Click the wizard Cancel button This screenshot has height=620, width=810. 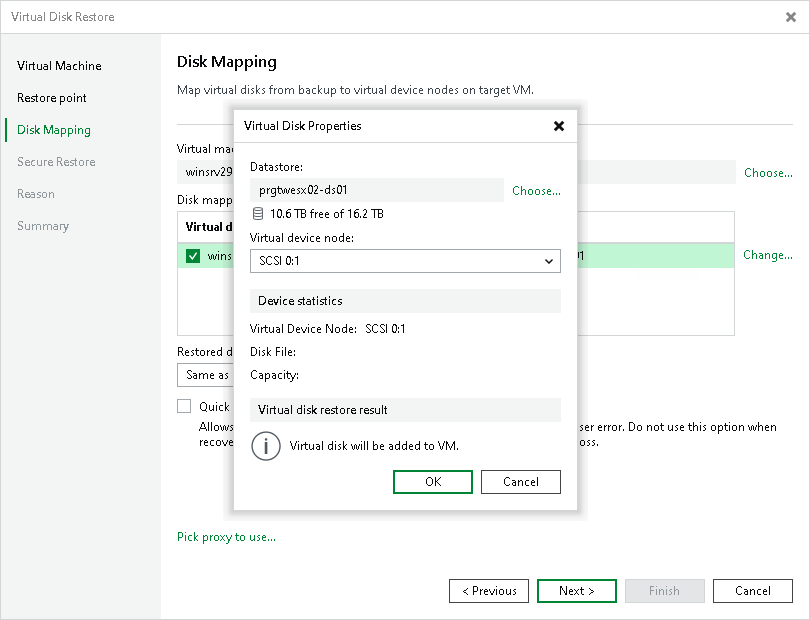pyautogui.click(x=753, y=591)
